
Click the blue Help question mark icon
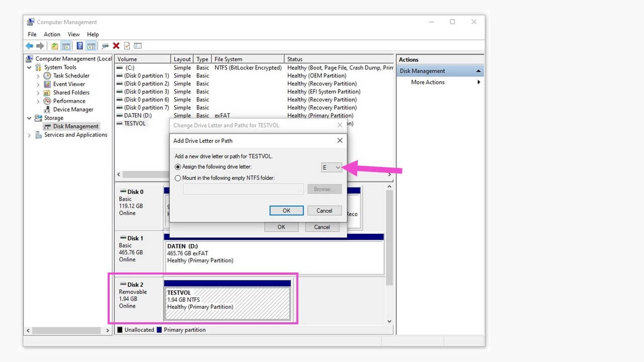coord(80,46)
